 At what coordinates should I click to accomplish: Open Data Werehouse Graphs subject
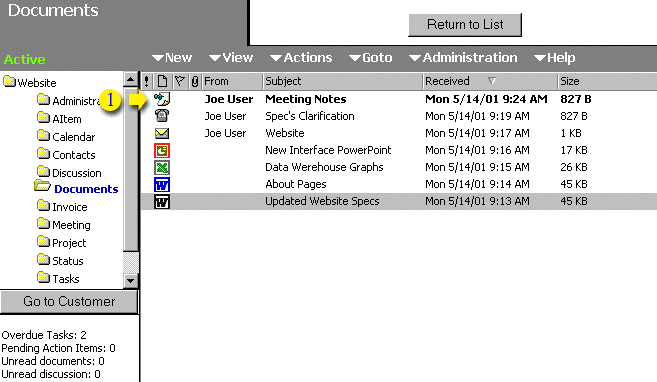point(324,168)
